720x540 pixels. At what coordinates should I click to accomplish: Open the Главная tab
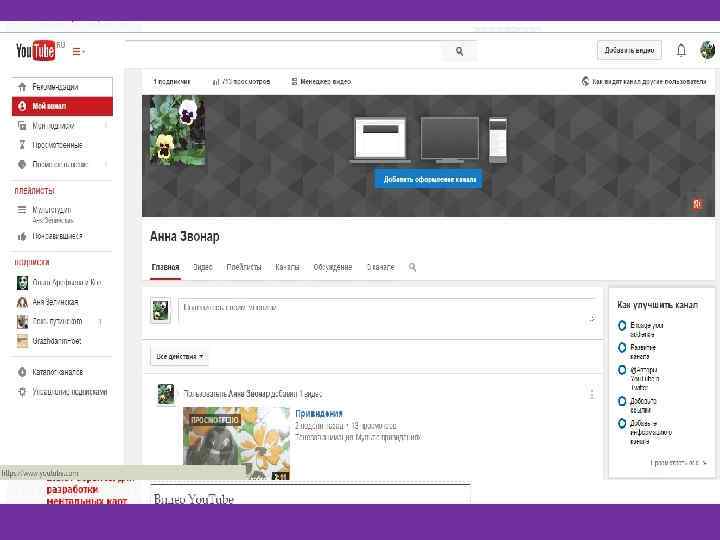(x=165, y=267)
